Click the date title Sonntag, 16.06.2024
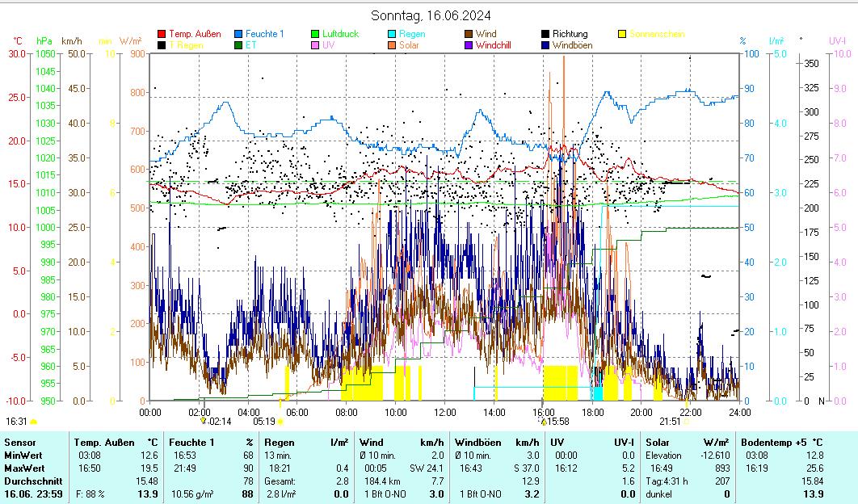Viewport: 858px width, 504px height. (430, 15)
